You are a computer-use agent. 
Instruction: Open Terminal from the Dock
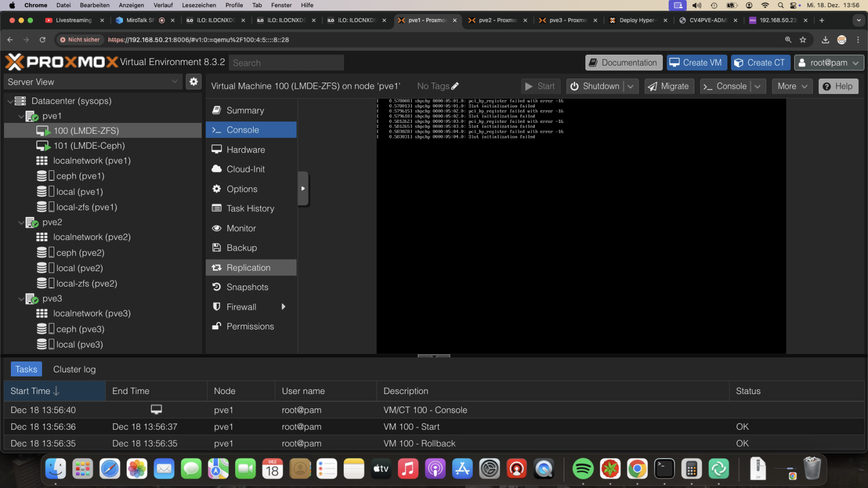click(664, 469)
